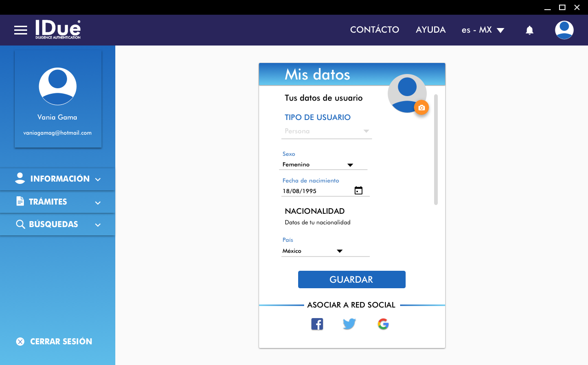Image resolution: width=588 pixels, height=365 pixels.
Task: Open the Tipo de Usuario Persona dropdown
Action: [327, 131]
